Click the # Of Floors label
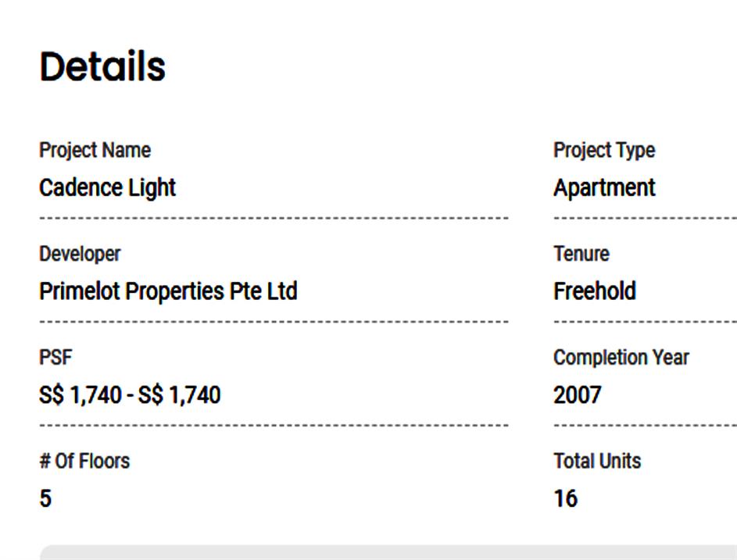 [84, 461]
